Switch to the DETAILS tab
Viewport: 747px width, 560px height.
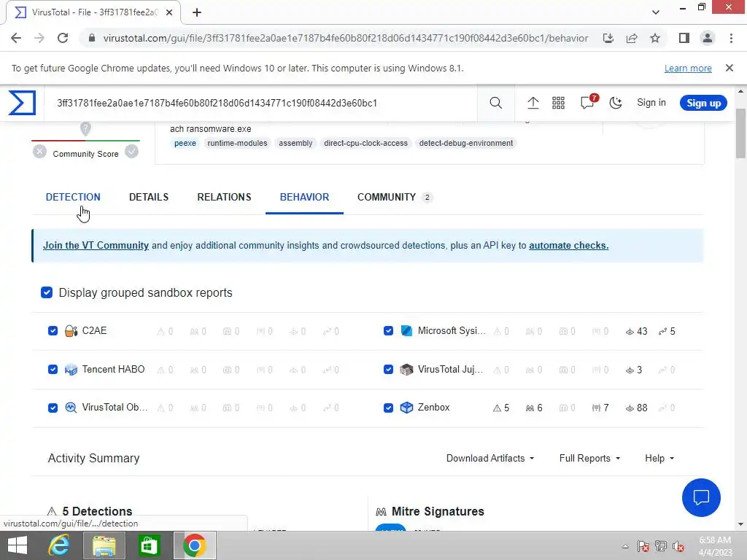[149, 197]
